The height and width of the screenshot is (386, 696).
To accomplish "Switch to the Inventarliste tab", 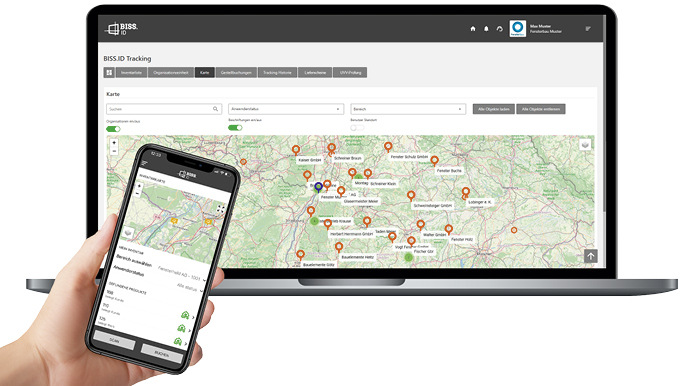I will click(x=131, y=72).
